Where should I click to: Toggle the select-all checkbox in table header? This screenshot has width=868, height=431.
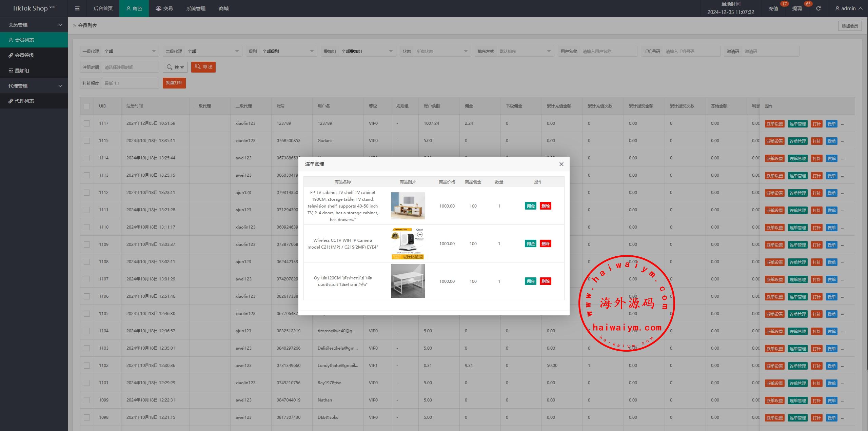[x=87, y=106]
